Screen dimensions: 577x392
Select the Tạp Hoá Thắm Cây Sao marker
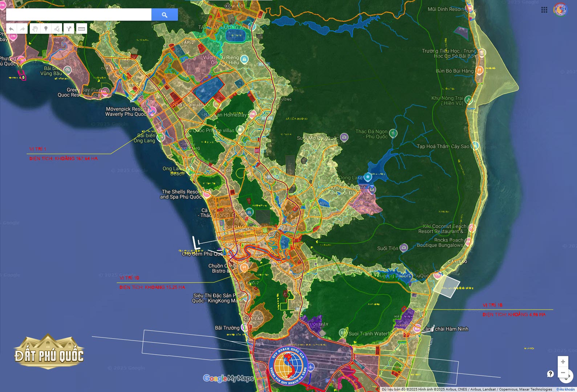[x=475, y=146]
